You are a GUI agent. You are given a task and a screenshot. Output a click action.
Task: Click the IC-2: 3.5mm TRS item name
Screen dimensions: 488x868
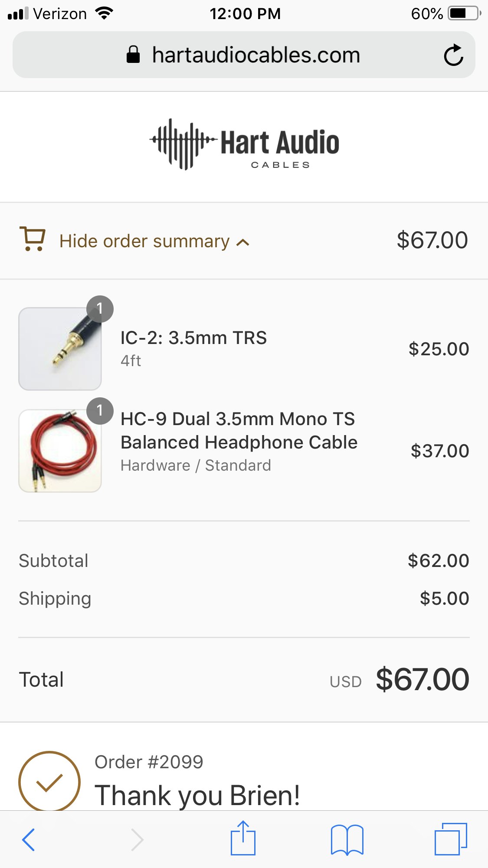click(193, 338)
